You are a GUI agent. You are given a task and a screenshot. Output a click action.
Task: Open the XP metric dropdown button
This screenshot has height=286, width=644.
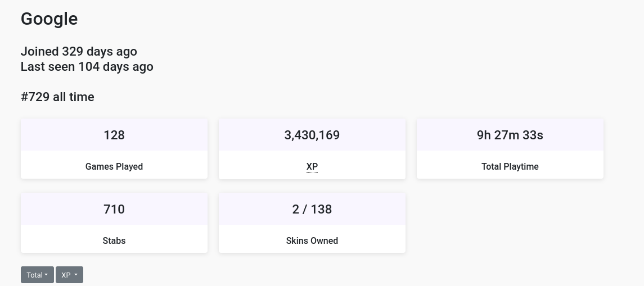pyautogui.click(x=69, y=275)
